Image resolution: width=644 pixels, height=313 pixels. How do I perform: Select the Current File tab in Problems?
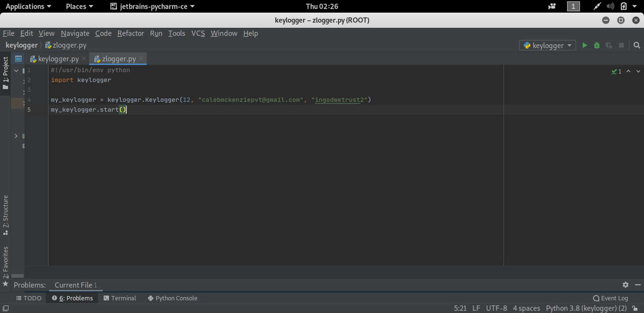(75, 285)
